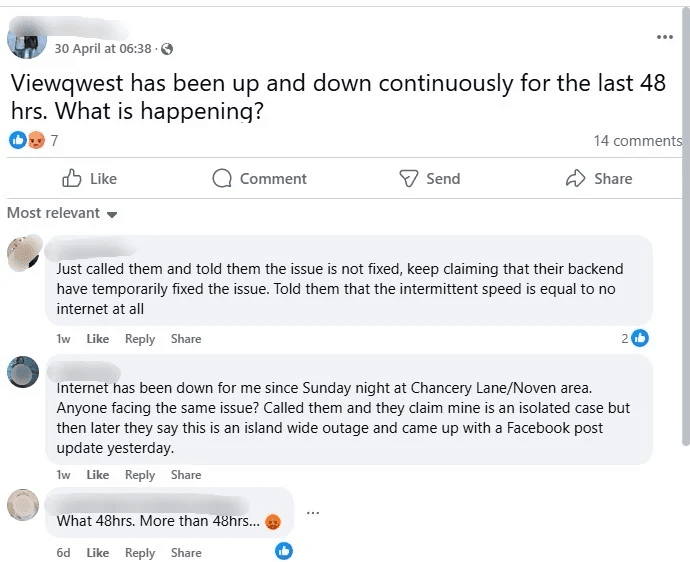
Task: Click the post reactions emoji count
Action: click(x=33, y=141)
